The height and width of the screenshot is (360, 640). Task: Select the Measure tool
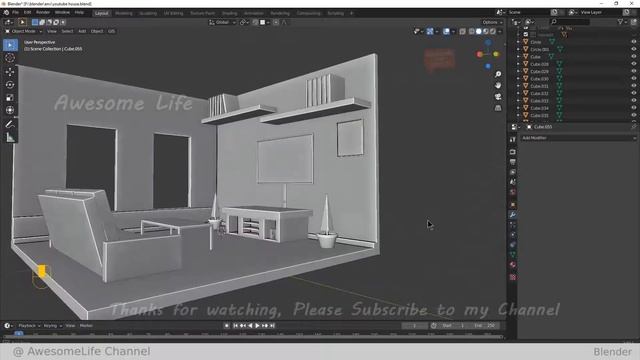point(10,138)
